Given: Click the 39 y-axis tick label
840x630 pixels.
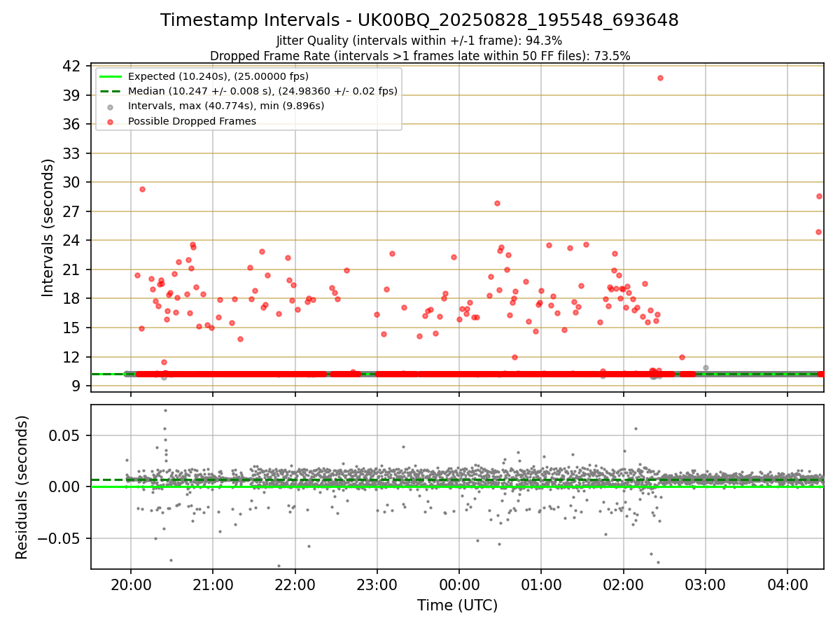Looking at the screenshot, I should click(x=71, y=95).
